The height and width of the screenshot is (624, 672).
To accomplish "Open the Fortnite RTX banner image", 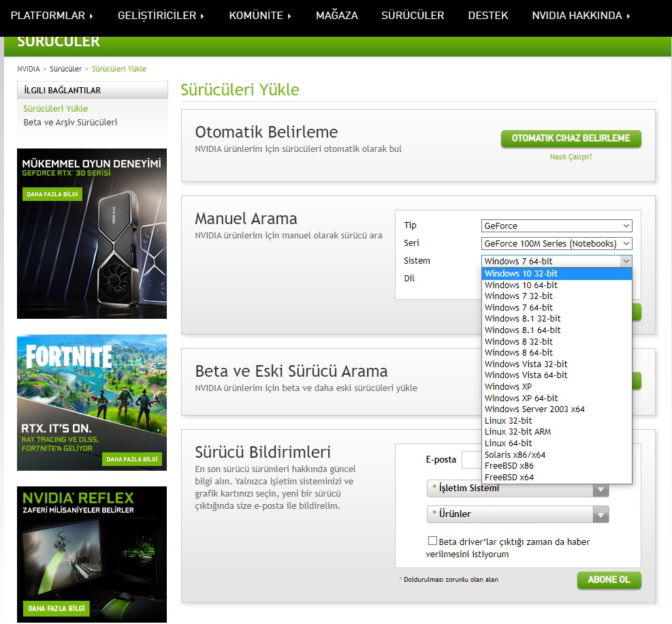I will pos(92,403).
